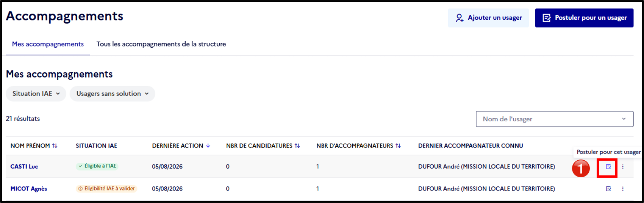The height and width of the screenshot is (203, 644).
Task: Open the three-dot menu for MICOT Agnès
Action: pyautogui.click(x=623, y=189)
